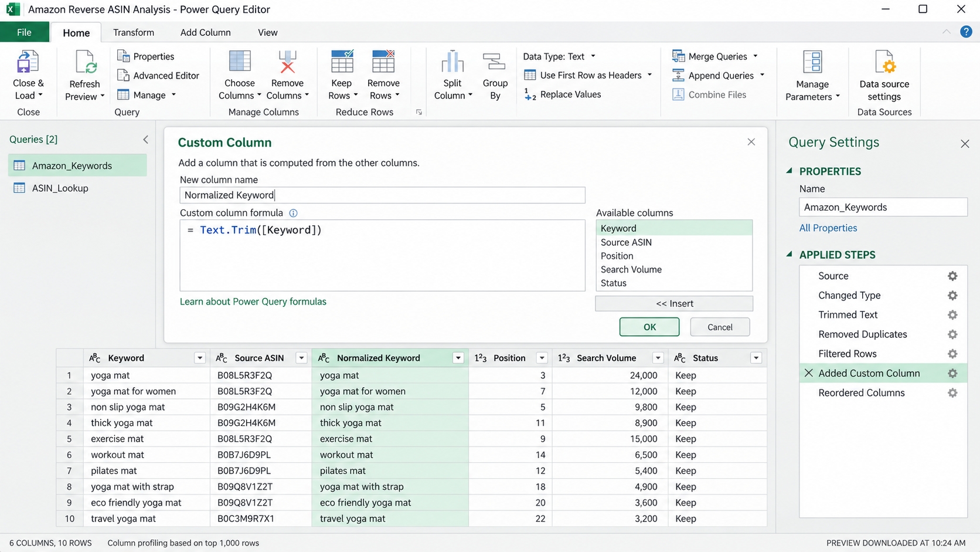Screen dimensions: 980x552
Task: Focus the query Name field
Action: click(x=883, y=207)
